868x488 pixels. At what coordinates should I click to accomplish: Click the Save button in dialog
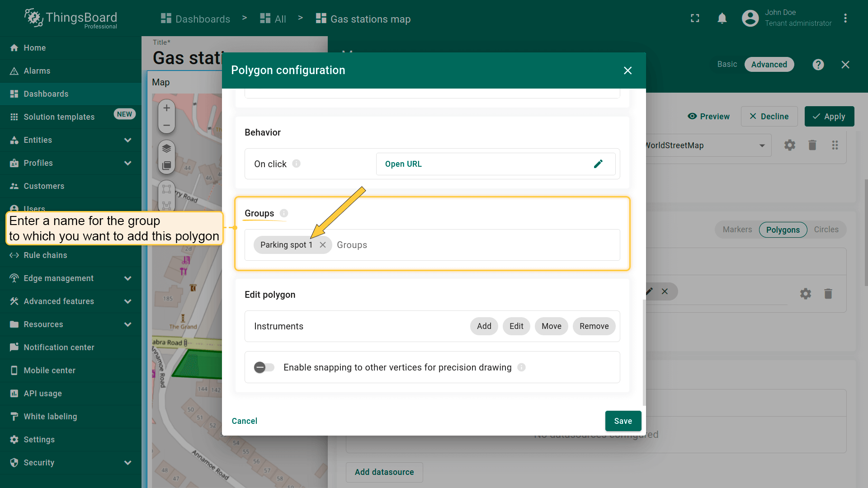pyautogui.click(x=623, y=421)
